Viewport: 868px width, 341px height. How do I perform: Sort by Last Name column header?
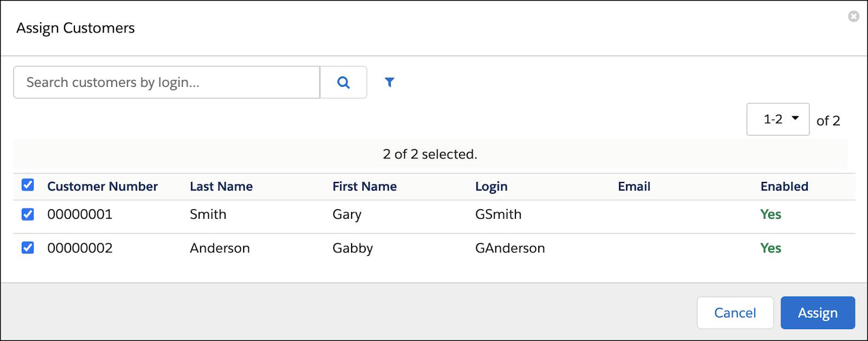click(x=221, y=187)
